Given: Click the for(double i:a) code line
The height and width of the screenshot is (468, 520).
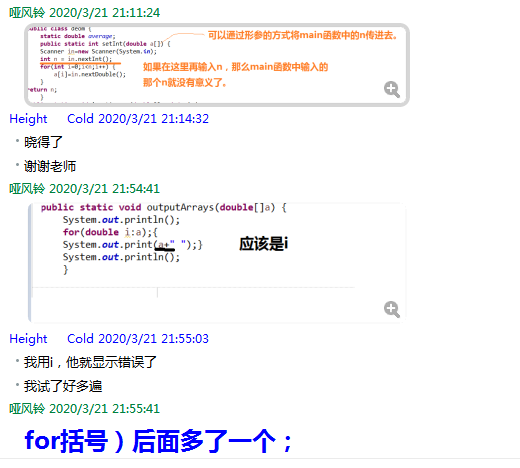Looking at the screenshot, I should (x=110, y=232).
